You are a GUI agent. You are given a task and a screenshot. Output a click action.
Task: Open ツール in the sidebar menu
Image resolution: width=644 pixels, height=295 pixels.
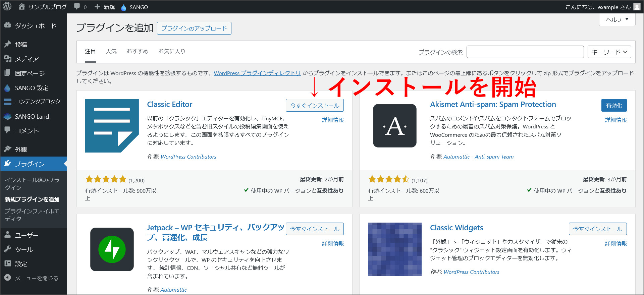tap(24, 249)
